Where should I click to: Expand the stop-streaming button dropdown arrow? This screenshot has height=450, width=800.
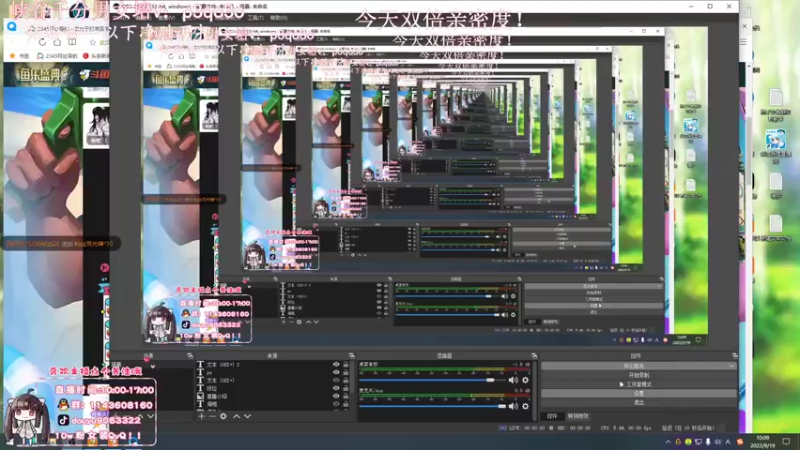(x=731, y=366)
